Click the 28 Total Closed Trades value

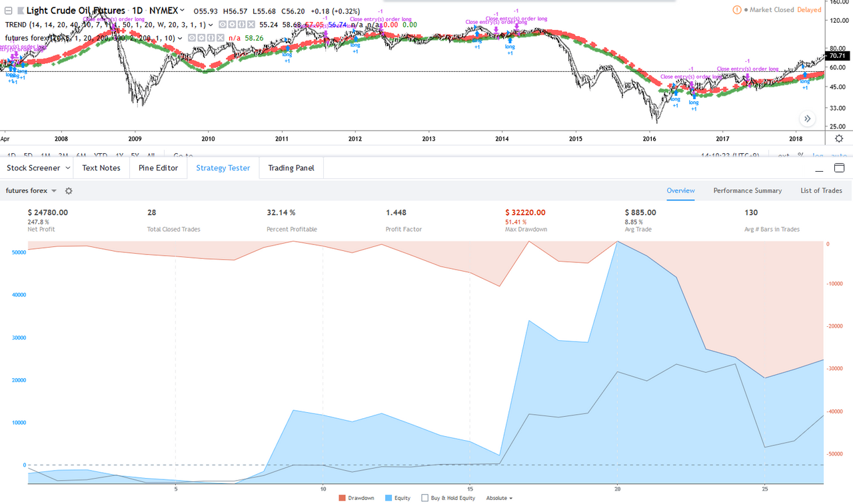pyautogui.click(x=152, y=213)
